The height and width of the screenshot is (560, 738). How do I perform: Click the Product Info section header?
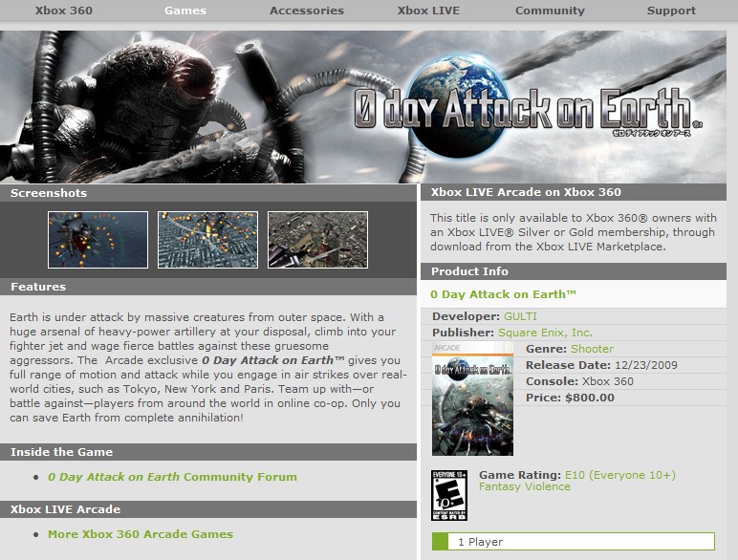point(574,271)
